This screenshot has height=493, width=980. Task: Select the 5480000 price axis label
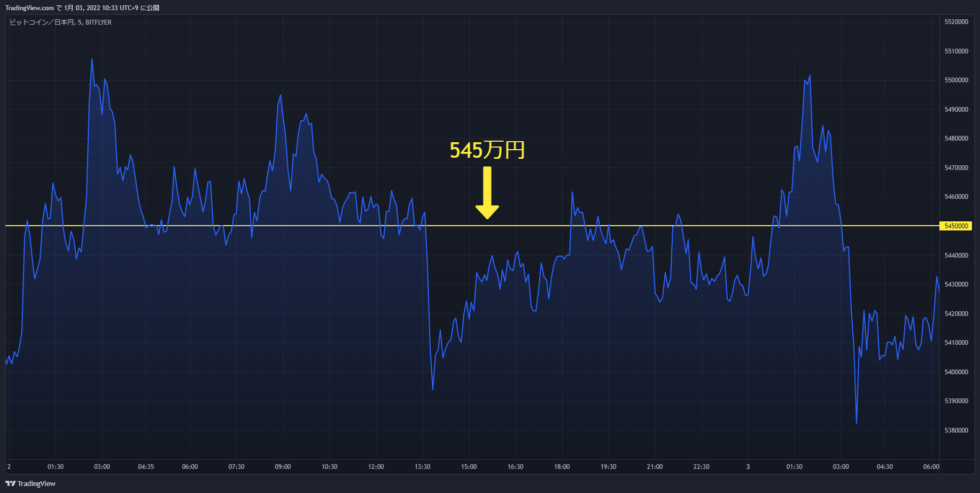tap(956, 138)
